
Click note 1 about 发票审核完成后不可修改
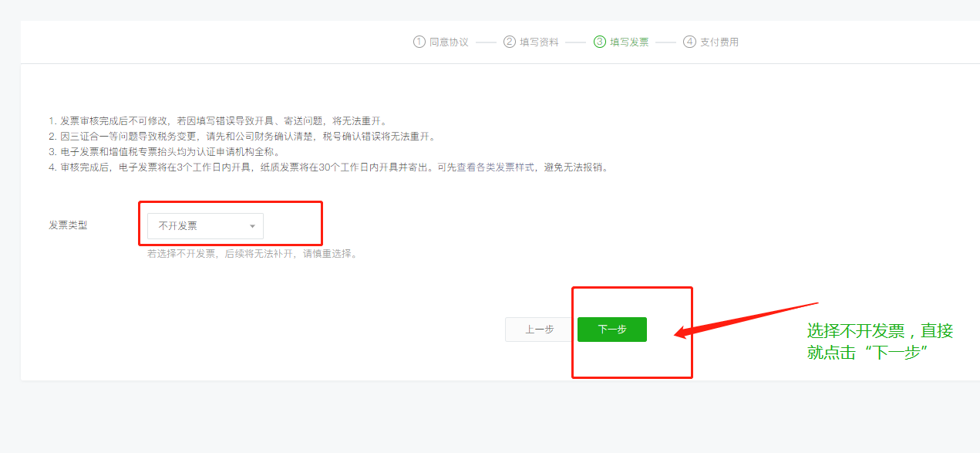click(x=217, y=121)
